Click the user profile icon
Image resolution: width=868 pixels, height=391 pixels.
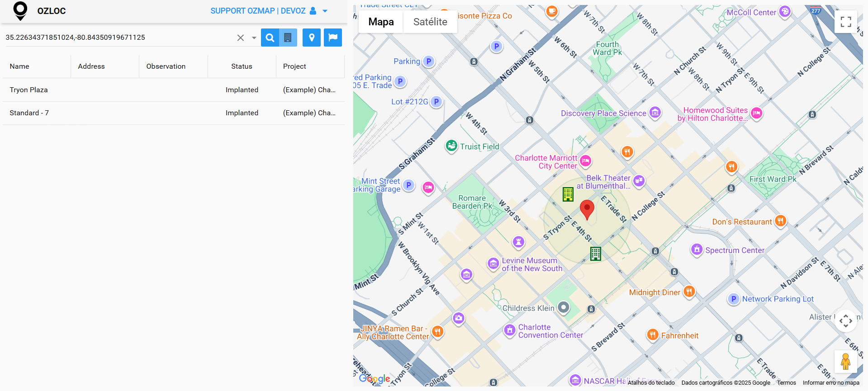tap(313, 11)
